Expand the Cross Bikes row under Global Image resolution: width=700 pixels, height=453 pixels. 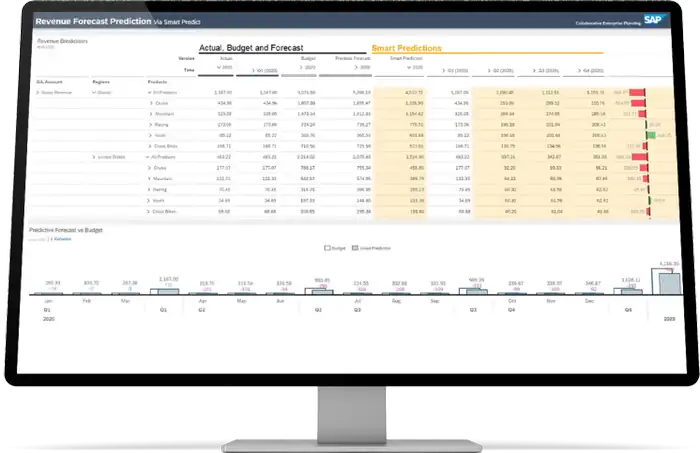point(150,145)
